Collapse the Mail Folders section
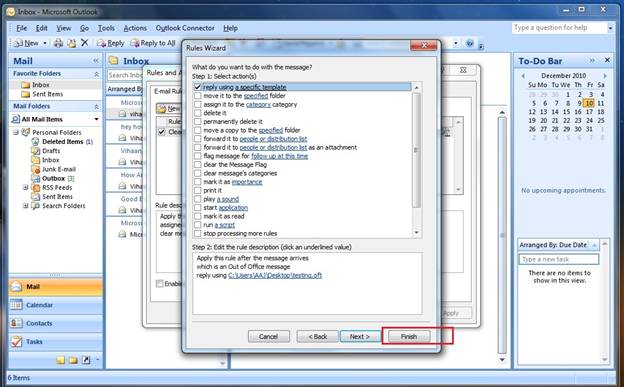Screen dimensions: 624x387 (x=96, y=107)
